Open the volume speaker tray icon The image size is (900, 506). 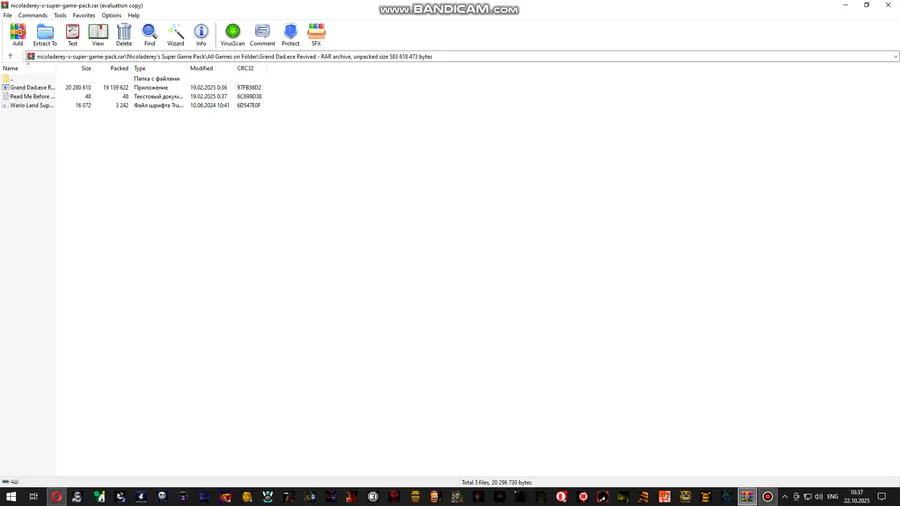[818, 497]
